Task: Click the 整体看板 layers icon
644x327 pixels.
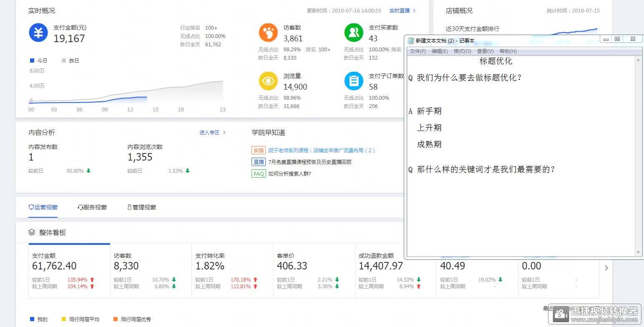Action: pos(32,232)
